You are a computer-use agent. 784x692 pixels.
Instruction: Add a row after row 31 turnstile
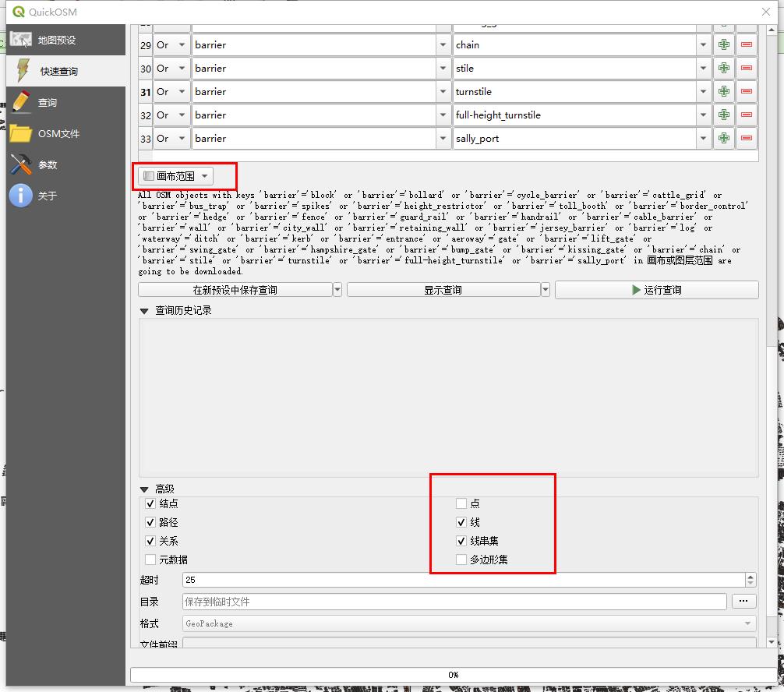[723, 91]
